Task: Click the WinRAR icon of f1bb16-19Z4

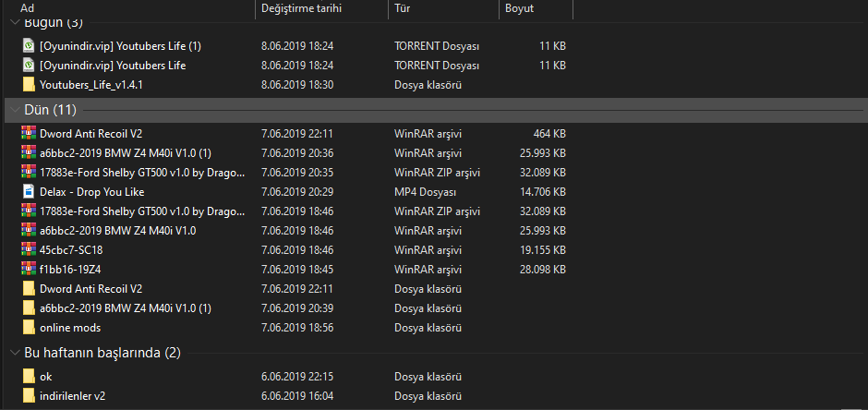Action: tap(29, 269)
